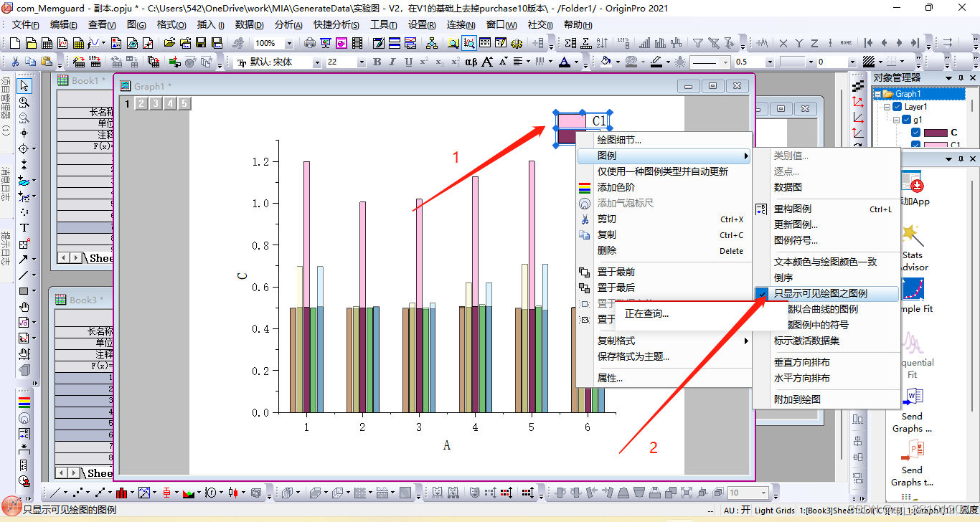Toggle the Layer1 visibility checkbox
Viewport: 980px width, 522px height.
coord(897,107)
